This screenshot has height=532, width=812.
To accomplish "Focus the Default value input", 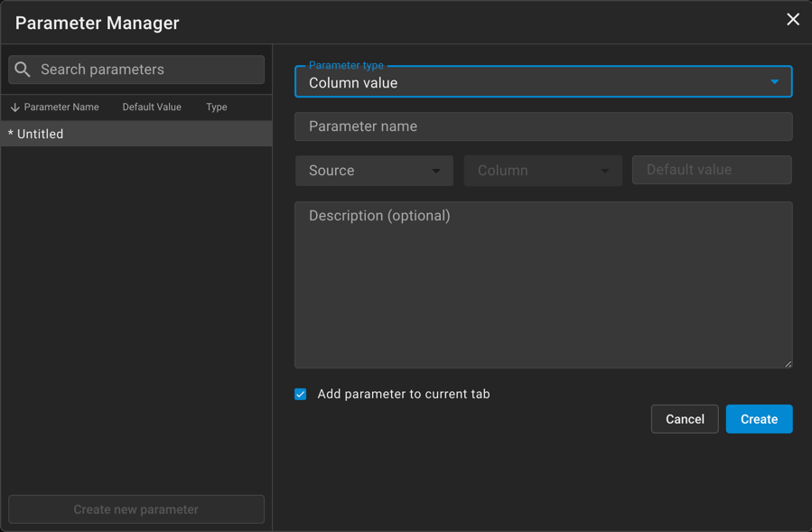I will pyautogui.click(x=712, y=170).
